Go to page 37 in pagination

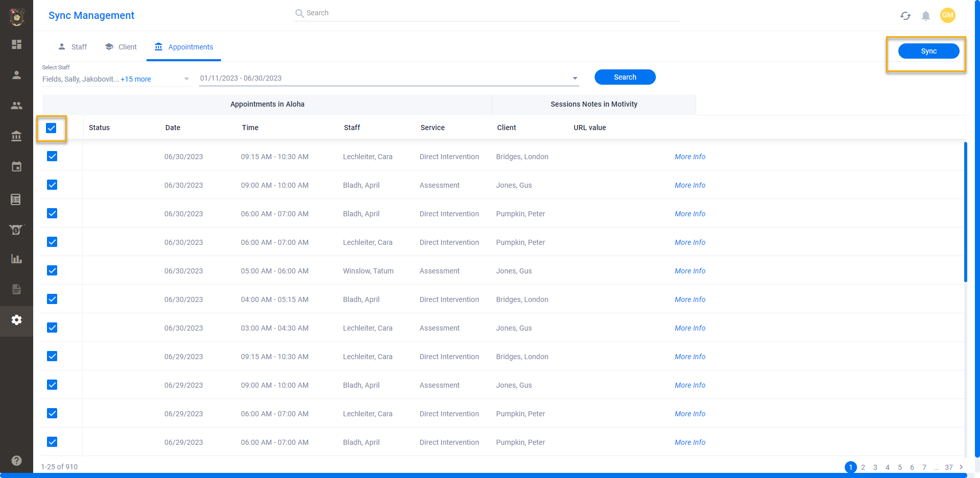pos(949,467)
